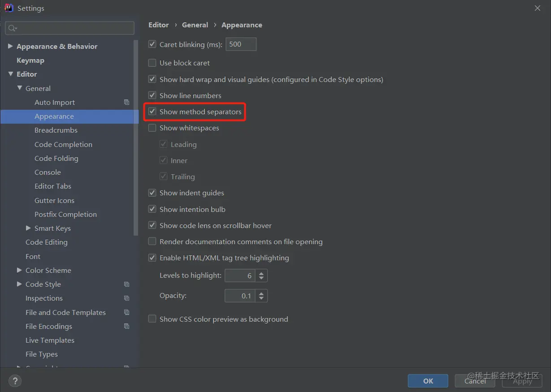Toggle Enable HTML/XML tag tree highlighting
Image resolution: width=551 pixels, height=392 pixels.
tap(152, 258)
